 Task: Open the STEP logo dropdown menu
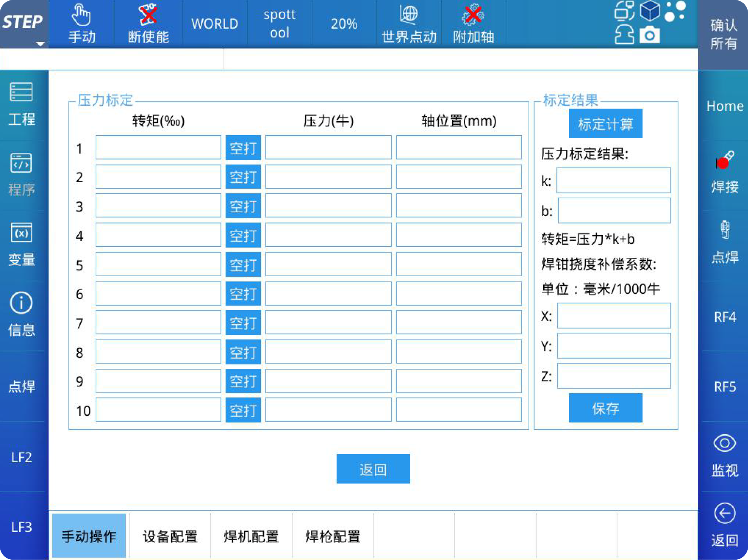pyautogui.click(x=24, y=24)
